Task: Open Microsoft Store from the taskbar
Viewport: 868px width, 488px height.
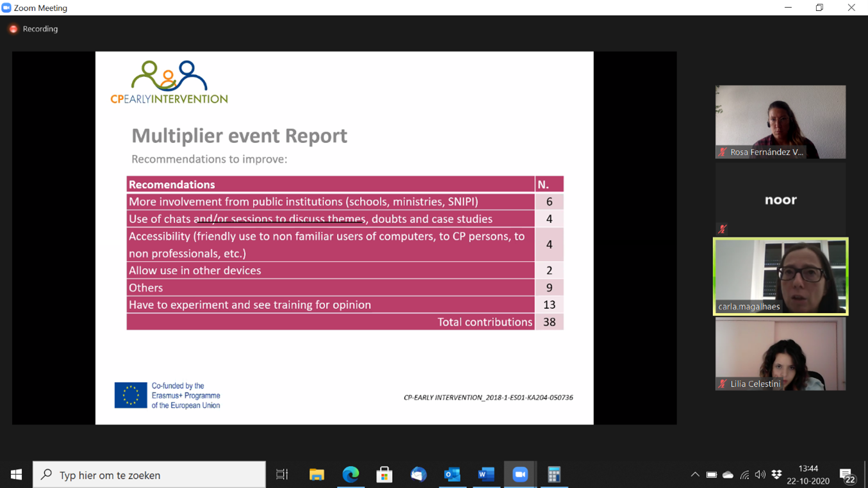Action: (x=384, y=475)
